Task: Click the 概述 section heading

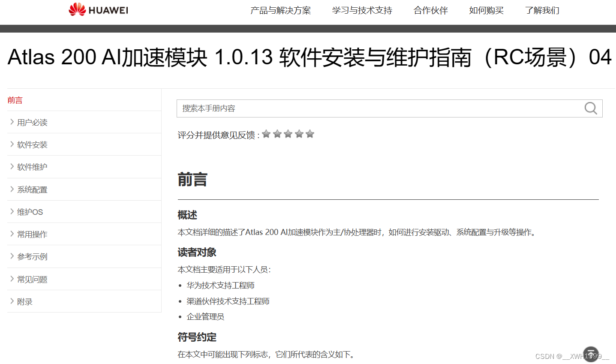Action: click(x=187, y=215)
